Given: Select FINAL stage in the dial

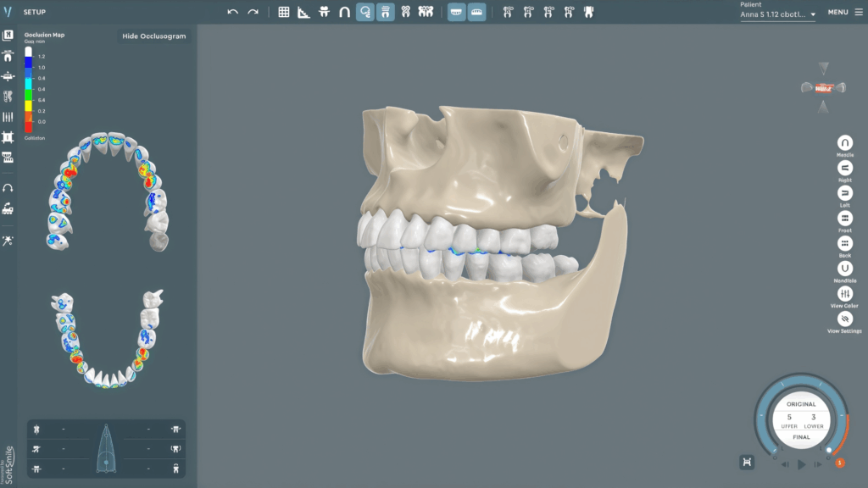Looking at the screenshot, I should click(801, 439).
